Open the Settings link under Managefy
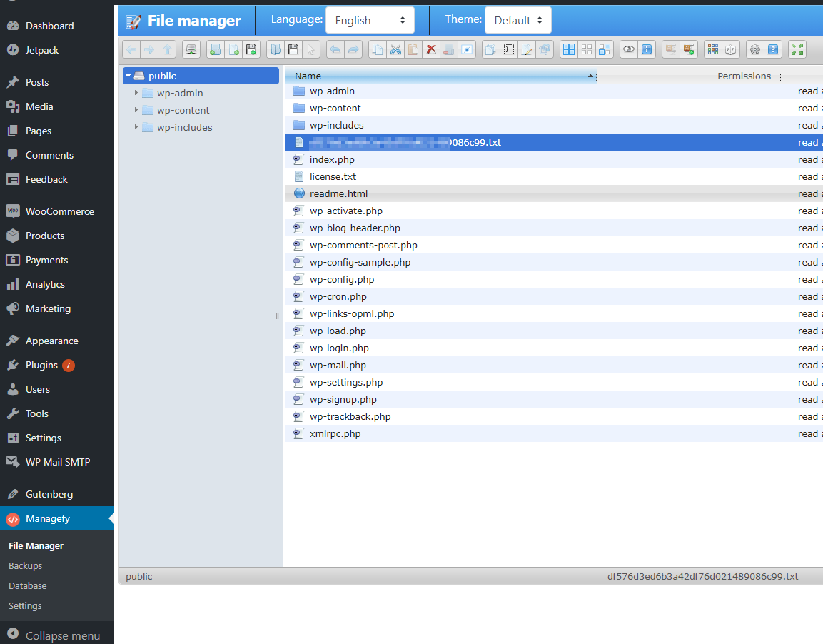 pyautogui.click(x=25, y=605)
